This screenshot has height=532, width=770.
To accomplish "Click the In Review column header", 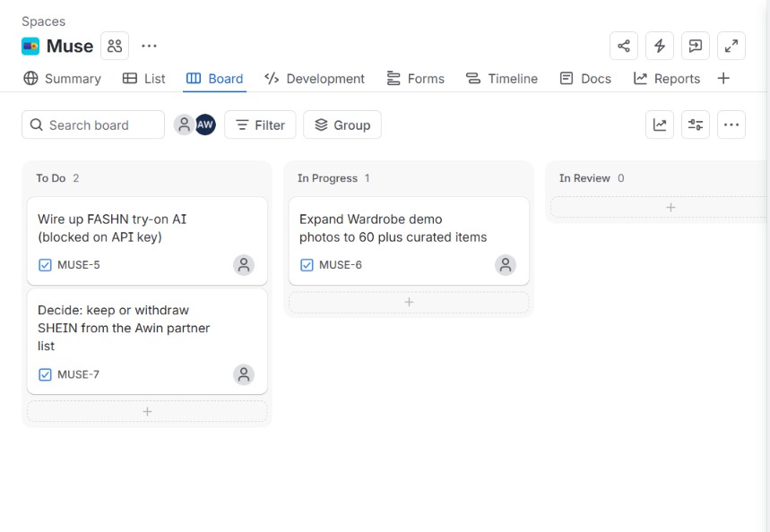I will (x=584, y=178).
